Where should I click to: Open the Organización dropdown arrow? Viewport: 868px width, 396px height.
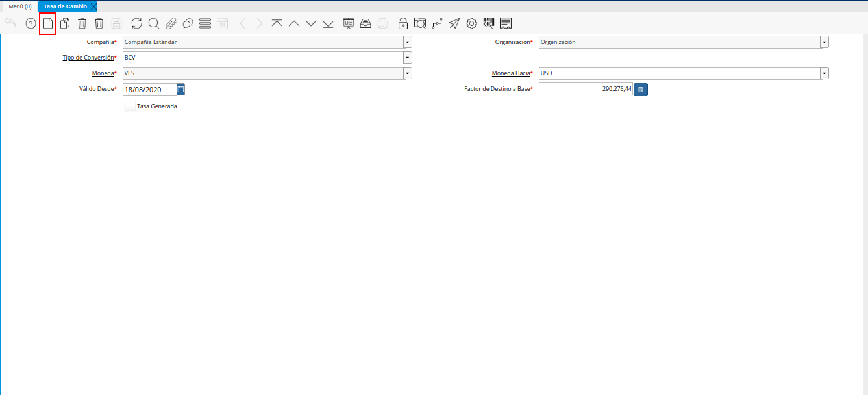[825, 42]
